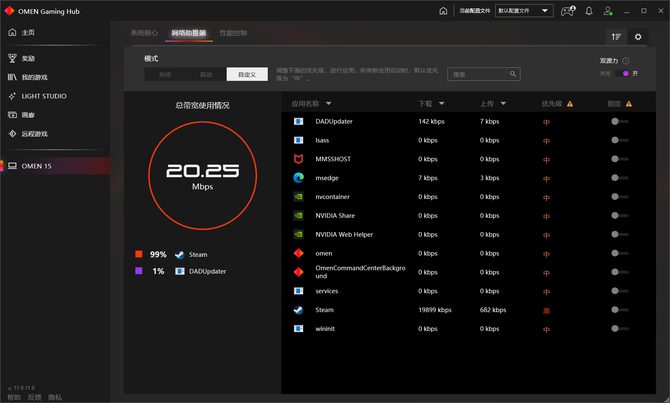670x403 pixels.
Task: Click the OmenCommandCenterBackground app name
Action: click(360, 272)
